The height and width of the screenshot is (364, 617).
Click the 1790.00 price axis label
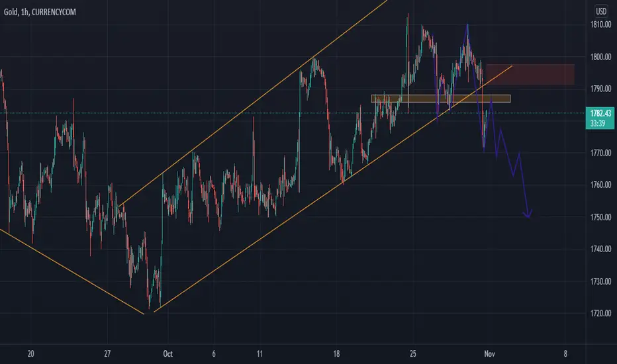pyautogui.click(x=600, y=89)
